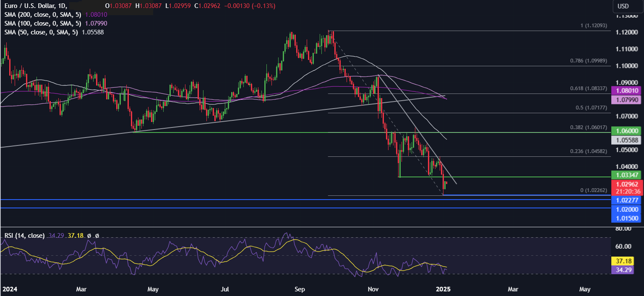
Task: Click 1.09000 on the price scale
Action: coord(626,83)
